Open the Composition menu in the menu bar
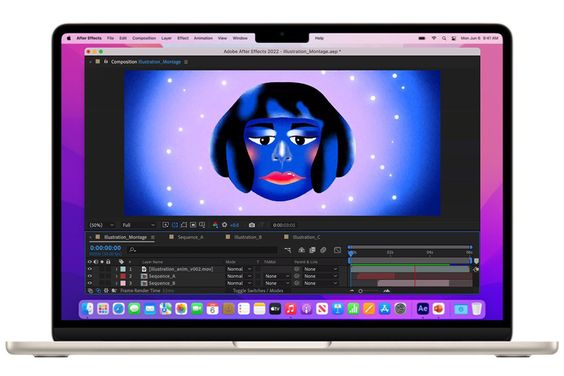 point(144,38)
